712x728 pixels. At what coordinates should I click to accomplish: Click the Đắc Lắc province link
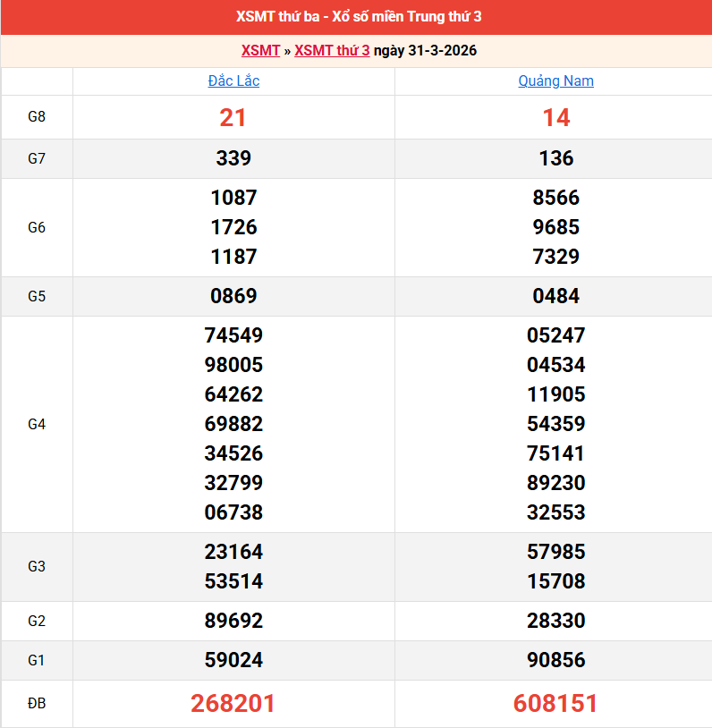click(233, 80)
